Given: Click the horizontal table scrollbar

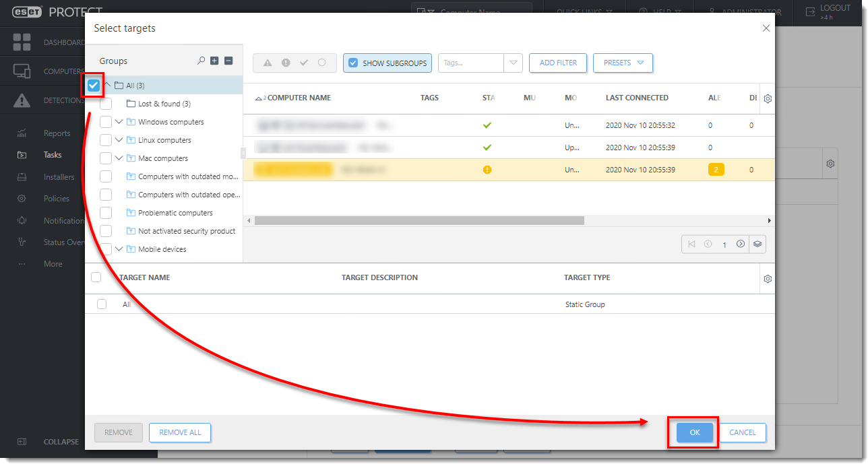Looking at the screenshot, I should pos(419,221).
